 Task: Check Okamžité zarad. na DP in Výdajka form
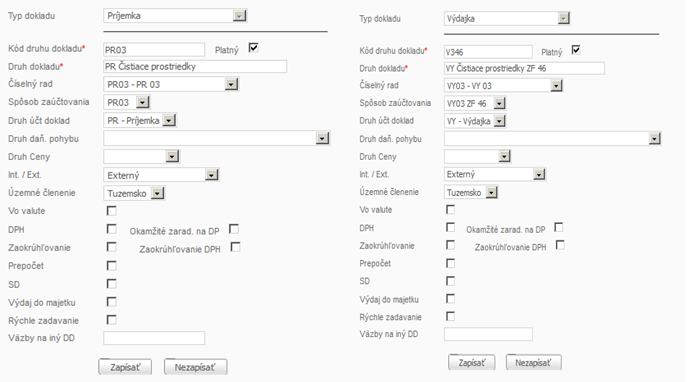(559, 227)
